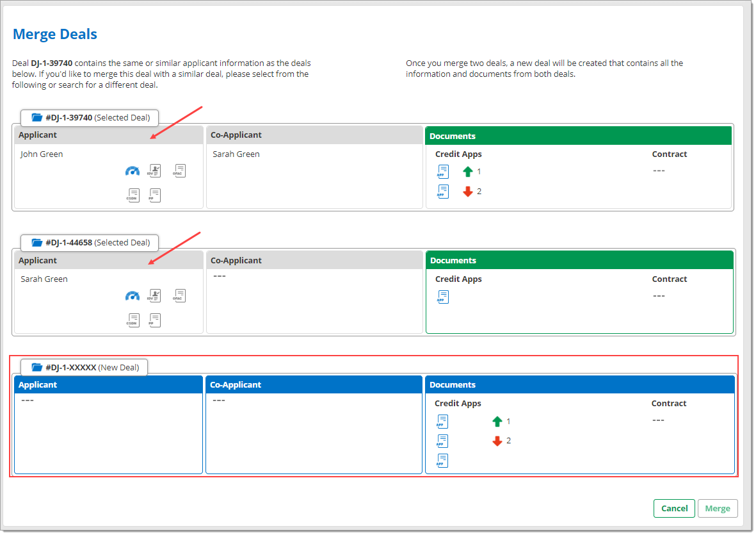
Task: Open John Green's PP document icon
Action: [154, 195]
